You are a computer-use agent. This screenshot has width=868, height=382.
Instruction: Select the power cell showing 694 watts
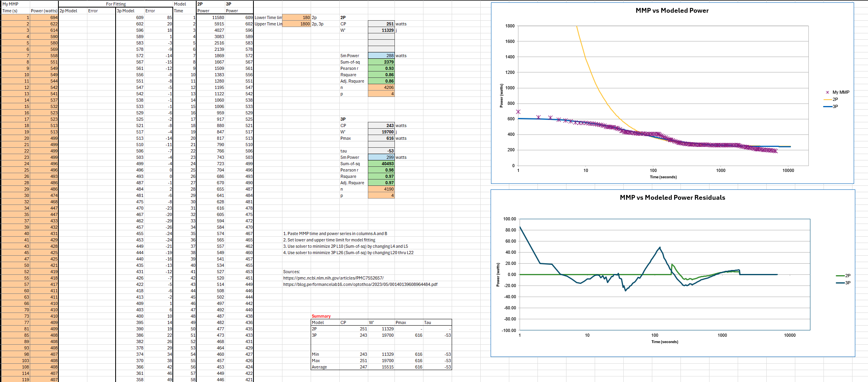click(x=44, y=17)
